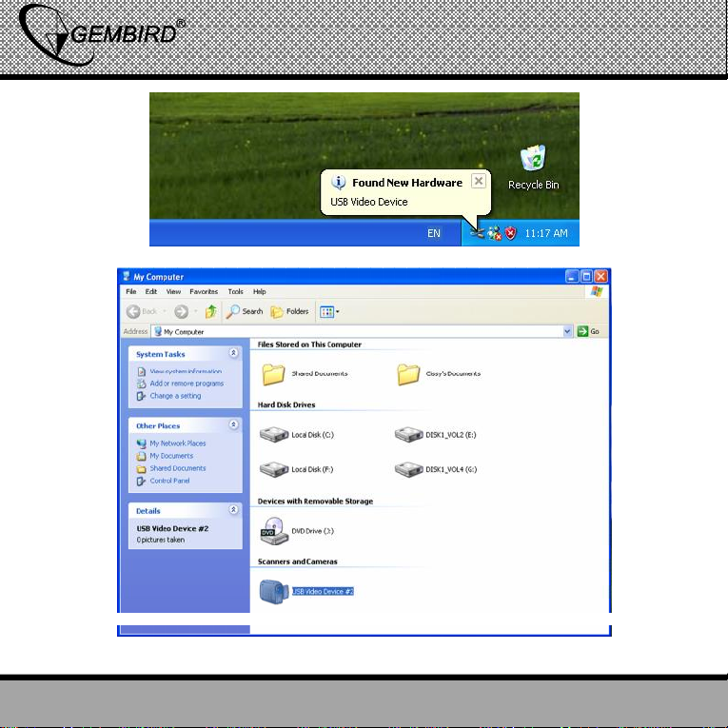Click the Control Panel link
Image resolution: width=728 pixels, height=728 pixels.
point(169,481)
